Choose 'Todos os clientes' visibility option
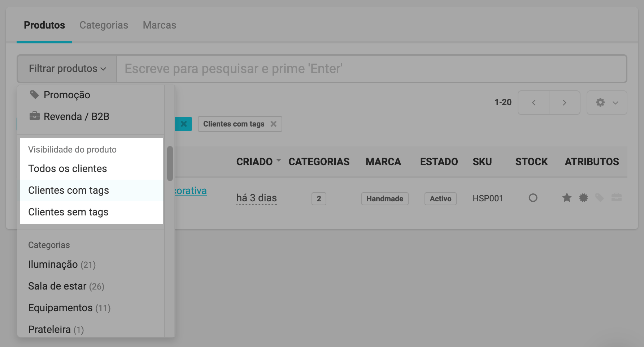The height and width of the screenshot is (347, 644). [68, 169]
